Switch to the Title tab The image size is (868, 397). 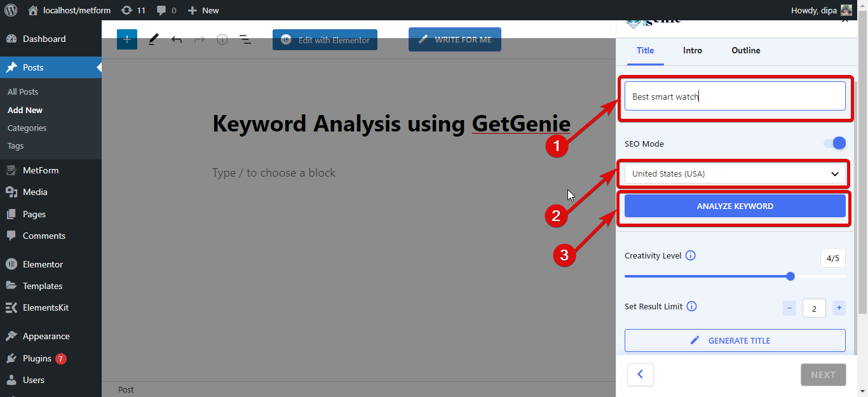pyautogui.click(x=646, y=50)
